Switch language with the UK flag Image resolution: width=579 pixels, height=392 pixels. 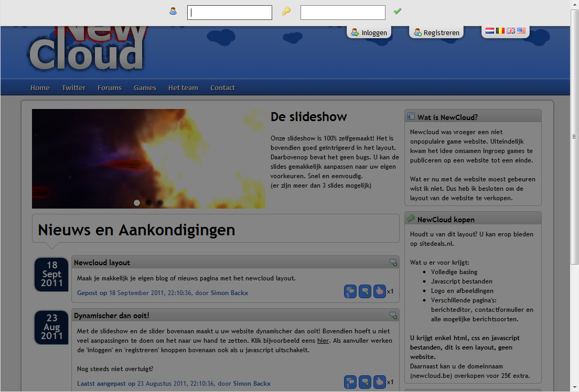click(x=511, y=30)
